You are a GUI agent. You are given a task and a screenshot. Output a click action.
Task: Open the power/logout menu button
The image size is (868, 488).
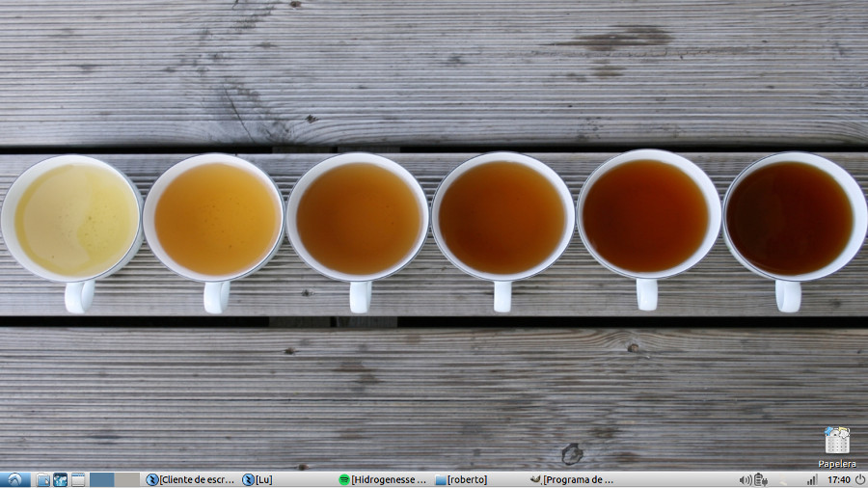pyautogui.click(x=859, y=479)
